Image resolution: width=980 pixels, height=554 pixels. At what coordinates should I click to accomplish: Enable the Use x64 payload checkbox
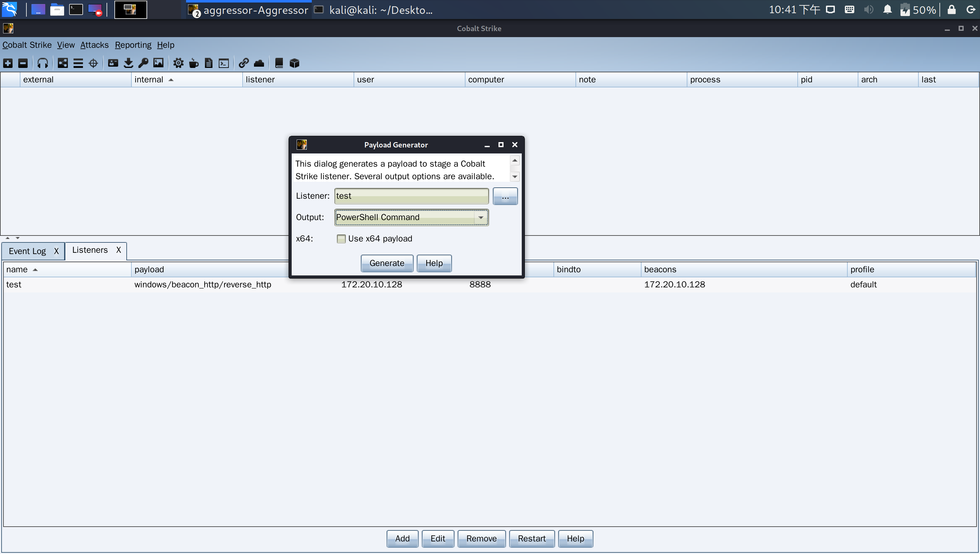tap(341, 239)
